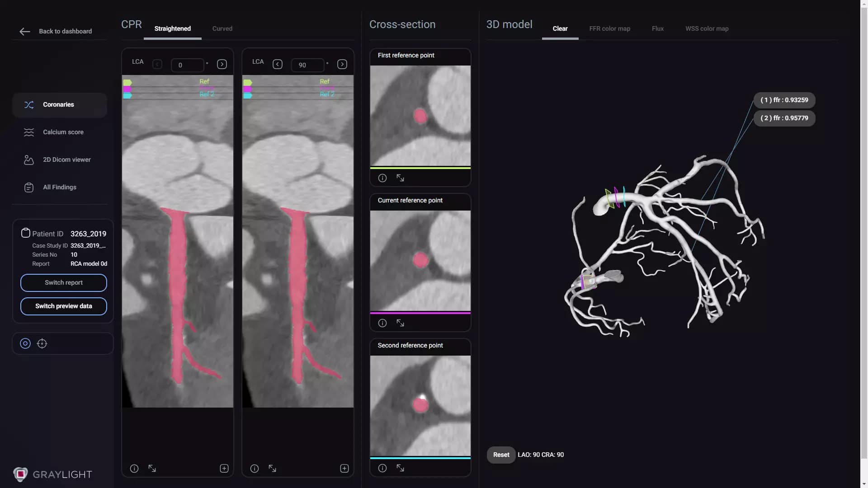Viewport: 868px width, 488px height.
Task: Click the crosshair target icon
Action: tap(42, 343)
